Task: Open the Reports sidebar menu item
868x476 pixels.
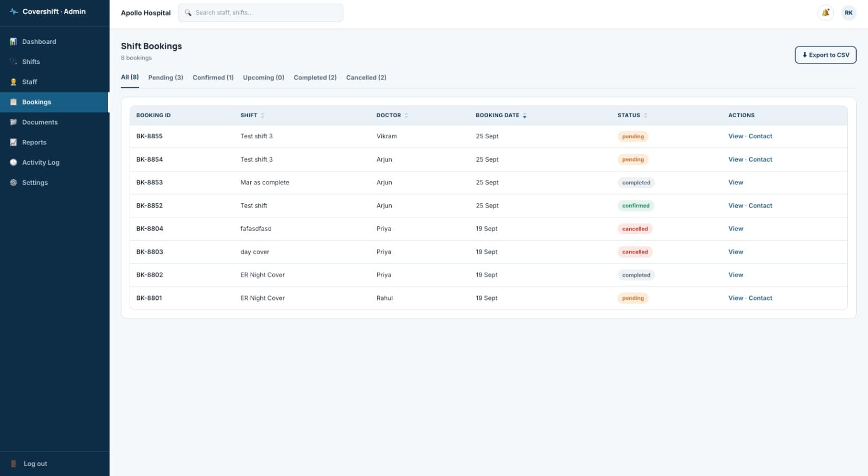Action: click(x=54, y=143)
